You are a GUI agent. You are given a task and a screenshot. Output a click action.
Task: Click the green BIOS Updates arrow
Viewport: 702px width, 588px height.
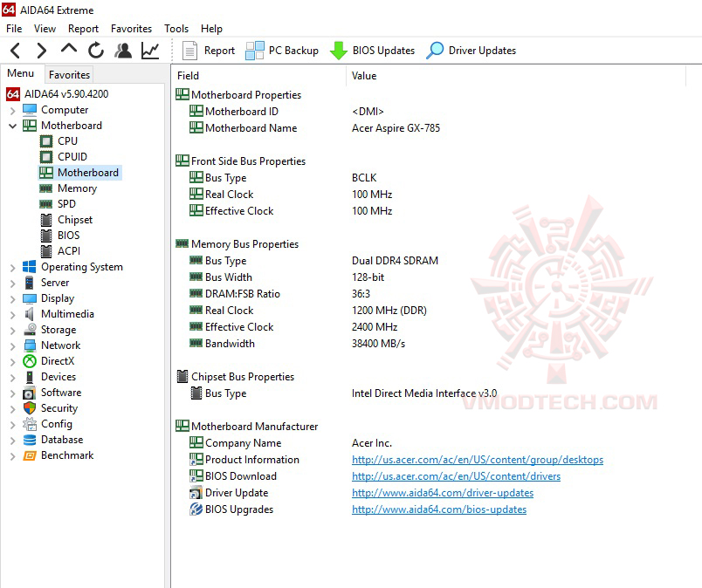[339, 51]
